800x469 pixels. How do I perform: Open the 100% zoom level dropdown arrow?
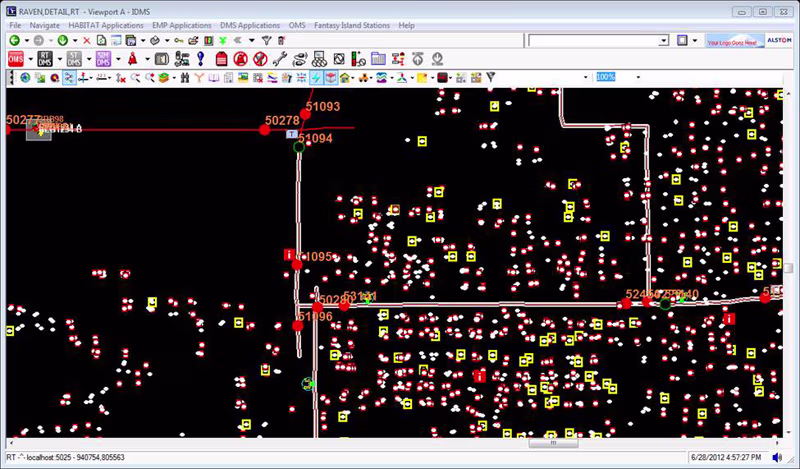[x=638, y=78]
